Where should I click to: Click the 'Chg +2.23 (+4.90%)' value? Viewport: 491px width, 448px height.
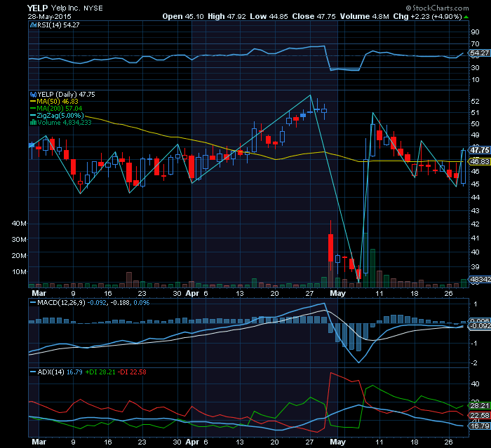427,17
